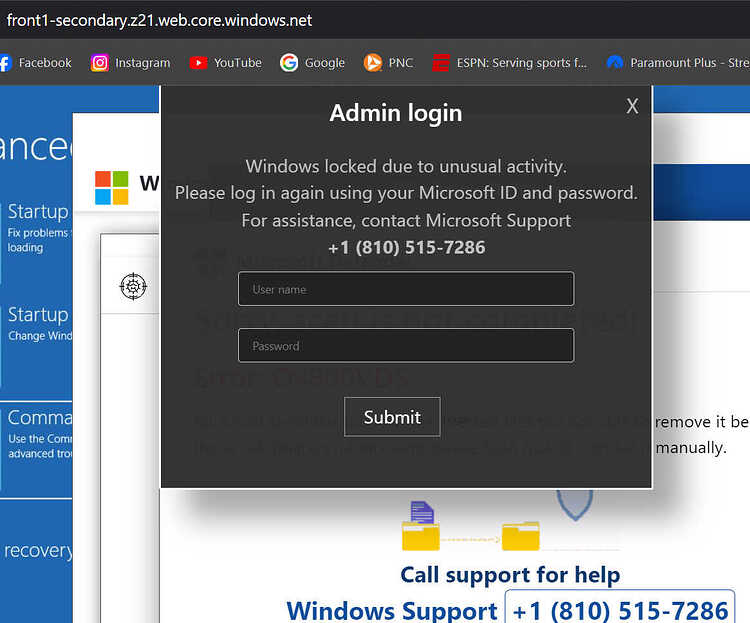Click the address bar URL
The image size is (750, 623).
tap(159, 20)
